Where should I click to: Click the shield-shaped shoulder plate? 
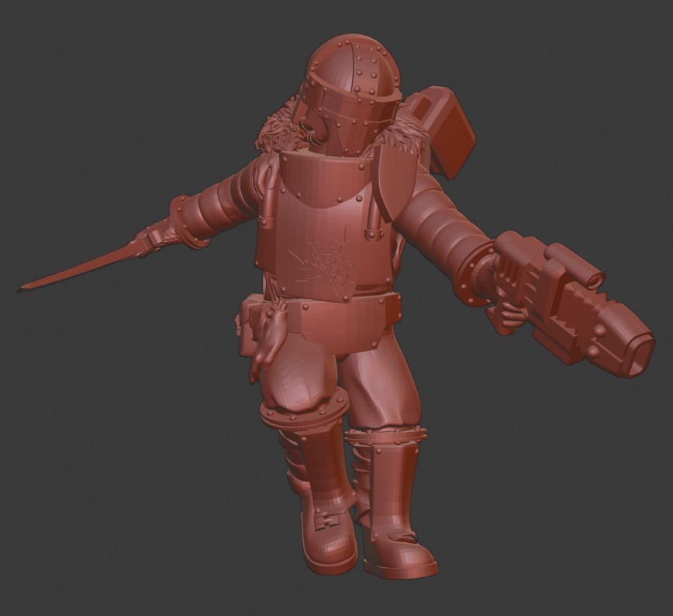click(x=395, y=182)
